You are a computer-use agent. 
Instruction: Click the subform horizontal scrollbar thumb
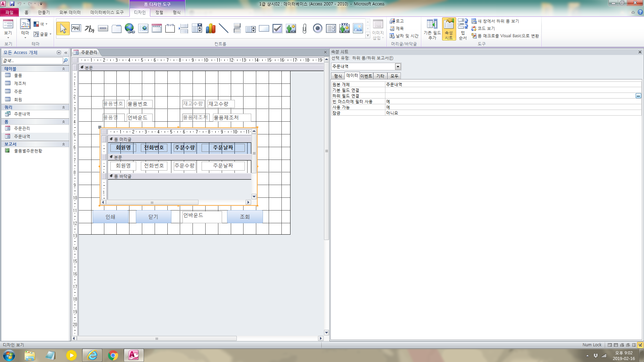click(152, 202)
